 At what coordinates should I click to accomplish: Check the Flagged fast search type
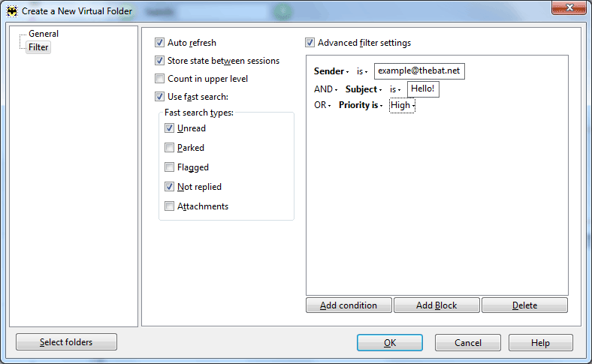pyautogui.click(x=170, y=167)
